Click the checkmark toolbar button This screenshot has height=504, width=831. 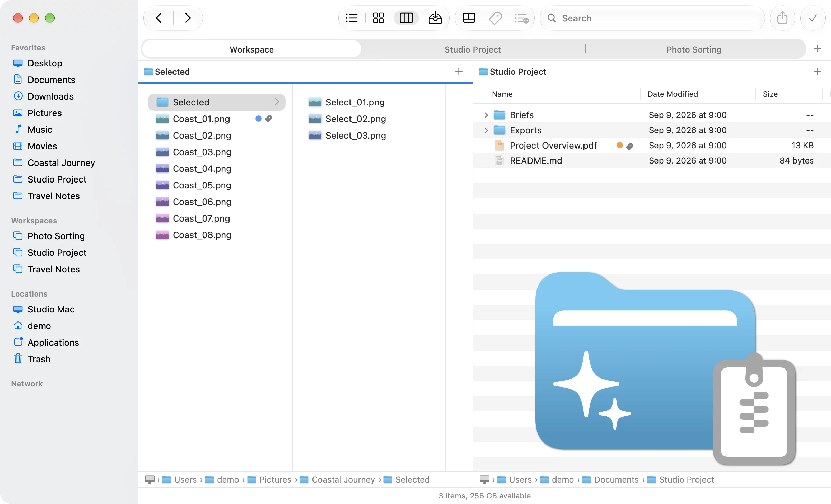pyautogui.click(x=813, y=18)
